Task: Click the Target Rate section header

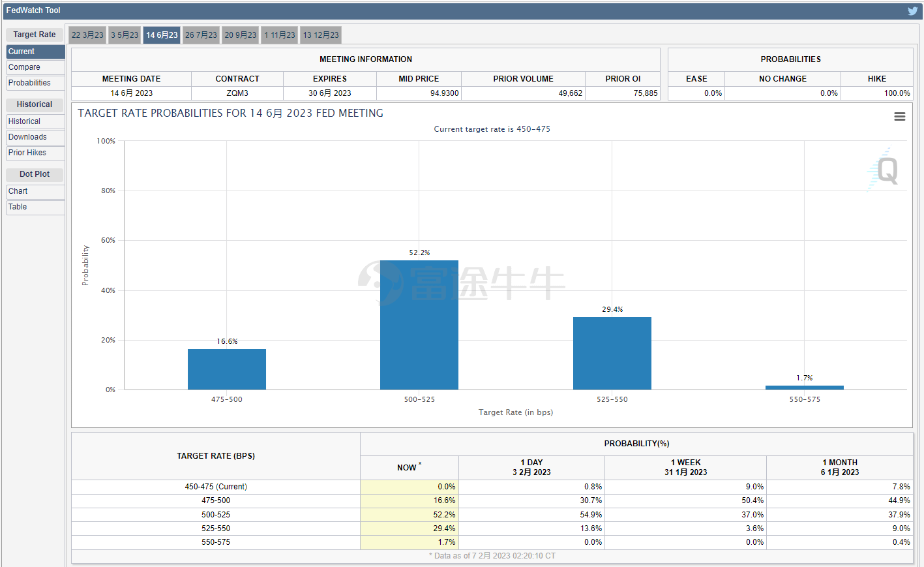Action: tap(35, 35)
